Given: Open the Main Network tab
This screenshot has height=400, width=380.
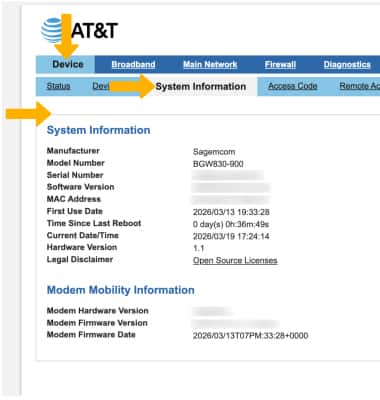Looking at the screenshot, I should 210,65.
